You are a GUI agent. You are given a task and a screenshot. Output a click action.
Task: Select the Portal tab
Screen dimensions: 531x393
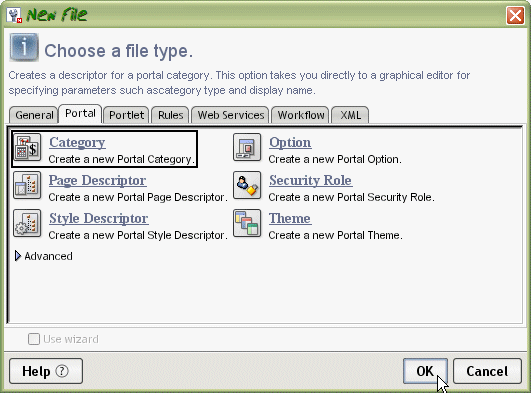(80, 113)
